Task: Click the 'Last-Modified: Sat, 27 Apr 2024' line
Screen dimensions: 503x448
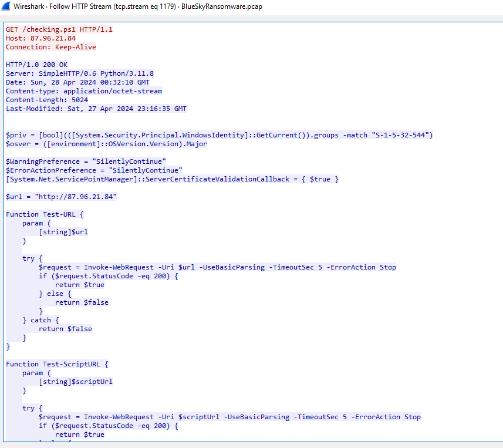Action: coord(96,109)
